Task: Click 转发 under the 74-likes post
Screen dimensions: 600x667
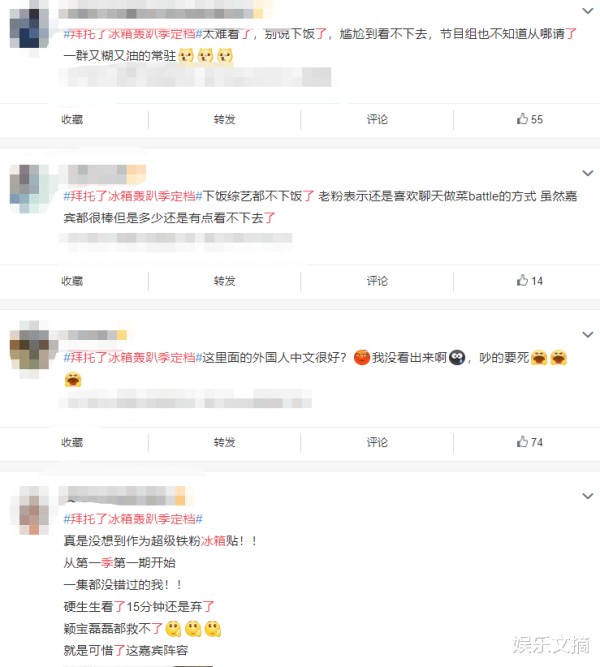Action: point(225,442)
